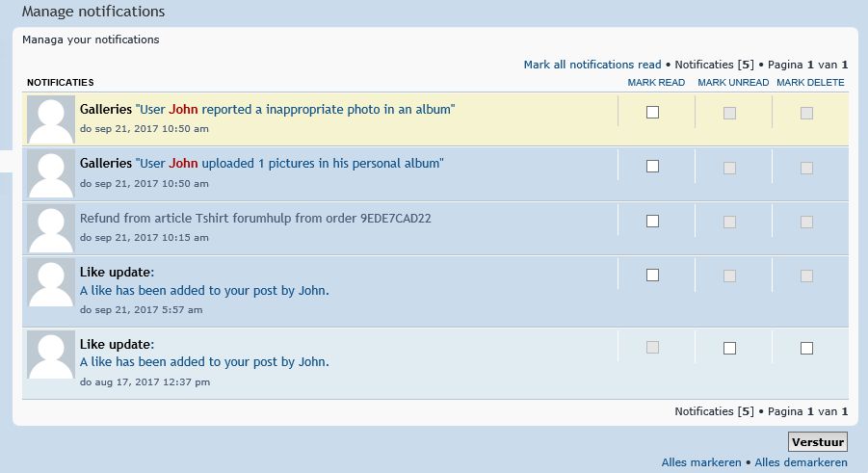868x473 pixels.
Task: Check Mark Read for reported photo notification
Action: click(x=652, y=113)
